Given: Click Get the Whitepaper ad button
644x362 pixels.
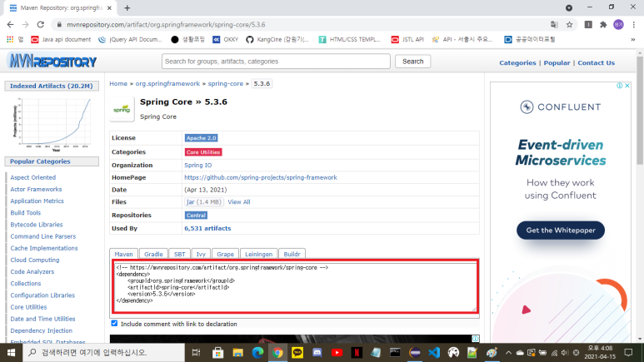Looking at the screenshot, I should 560,231.
